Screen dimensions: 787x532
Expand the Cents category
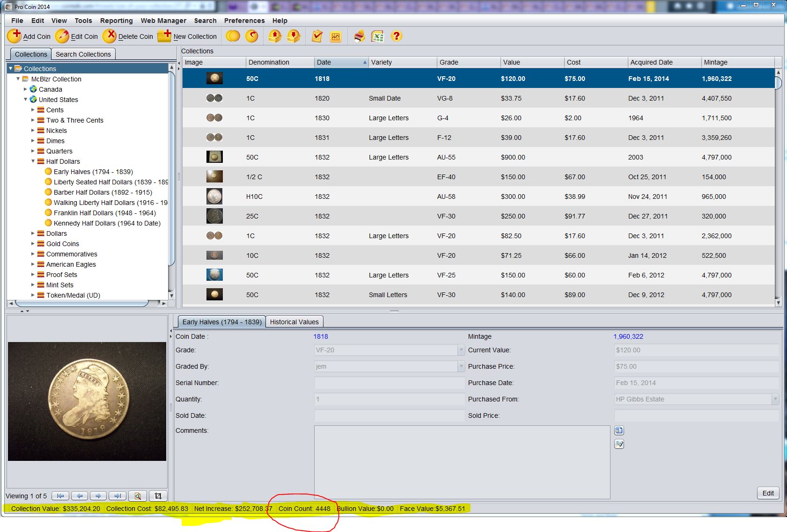click(33, 109)
